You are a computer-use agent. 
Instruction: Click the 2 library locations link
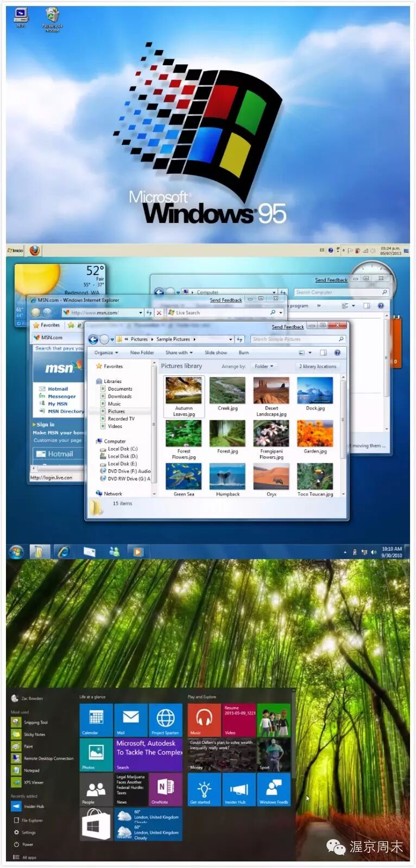318,366
